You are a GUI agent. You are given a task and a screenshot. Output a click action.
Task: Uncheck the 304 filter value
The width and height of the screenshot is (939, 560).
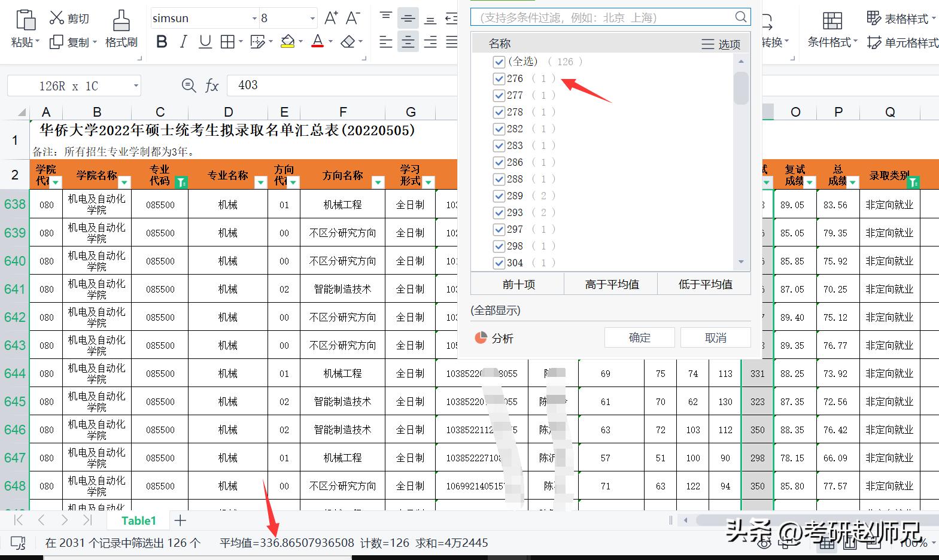tap(499, 263)
